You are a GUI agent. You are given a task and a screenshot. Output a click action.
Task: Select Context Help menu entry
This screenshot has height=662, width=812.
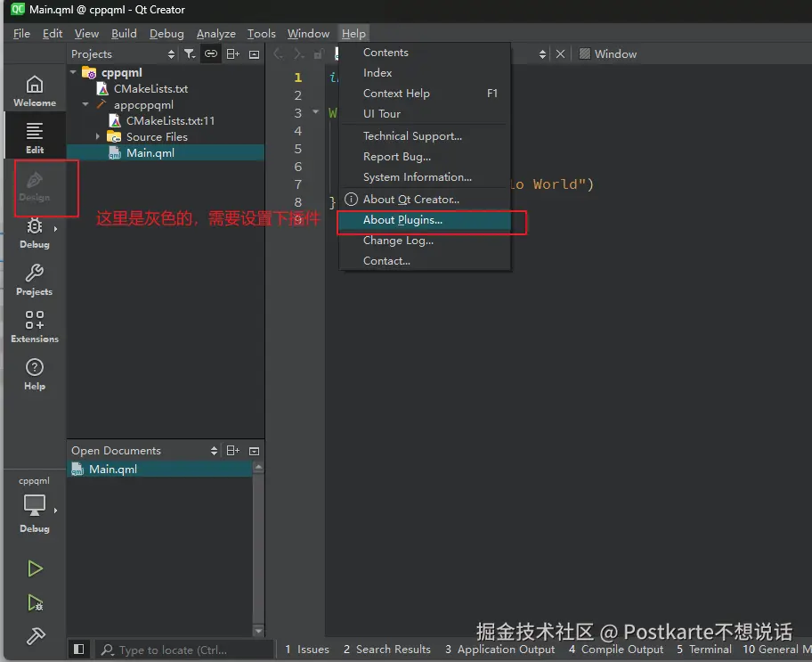[425, 94]
